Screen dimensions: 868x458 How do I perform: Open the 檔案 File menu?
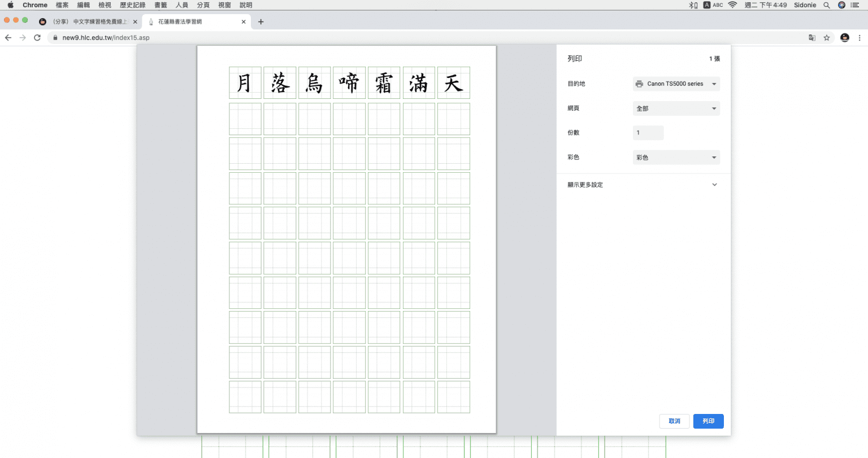point(62,5)
